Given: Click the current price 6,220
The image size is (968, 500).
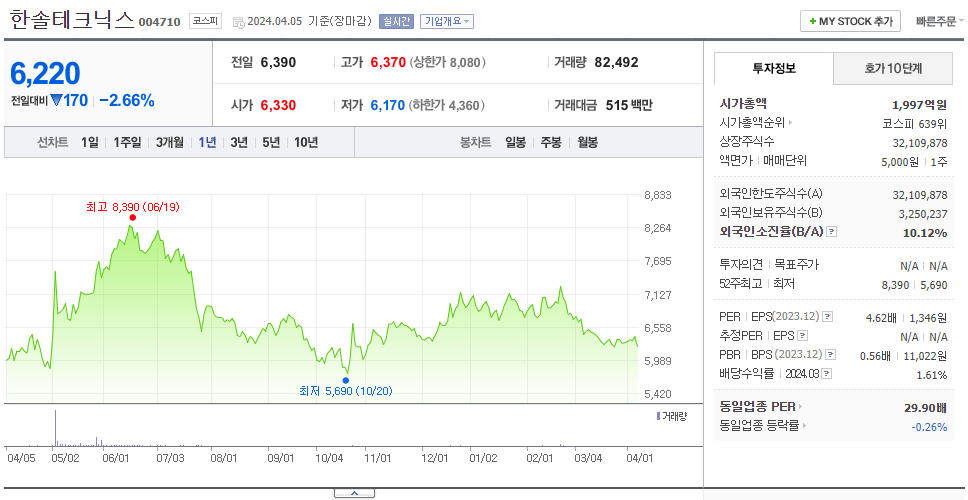Looking at the screenshot, I should [45, 74].
